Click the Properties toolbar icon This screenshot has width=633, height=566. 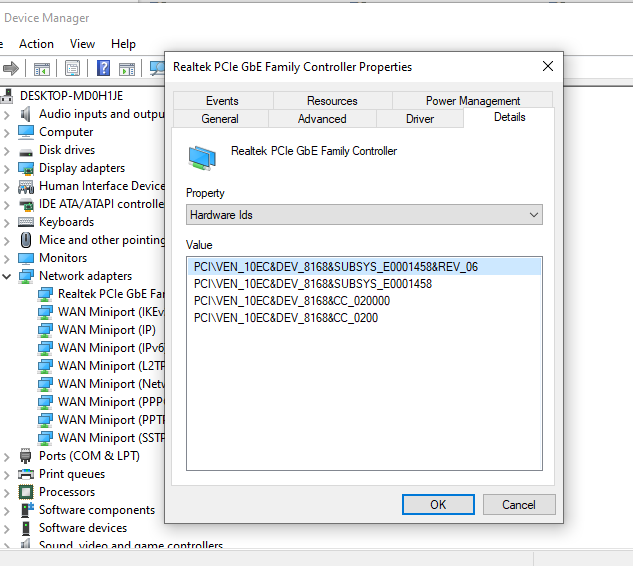point(72,68)
